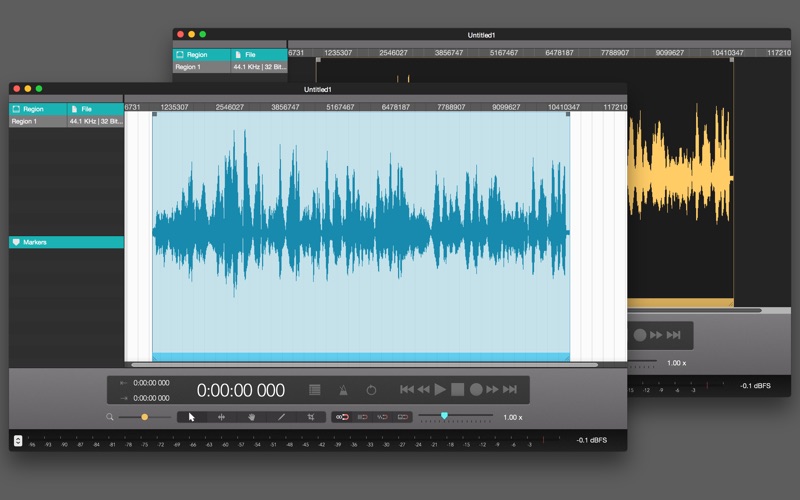This screenshot has height=500, width=800.
Task: Click the 1.00 x speed value in front window
Action: [x=513, y=417]
